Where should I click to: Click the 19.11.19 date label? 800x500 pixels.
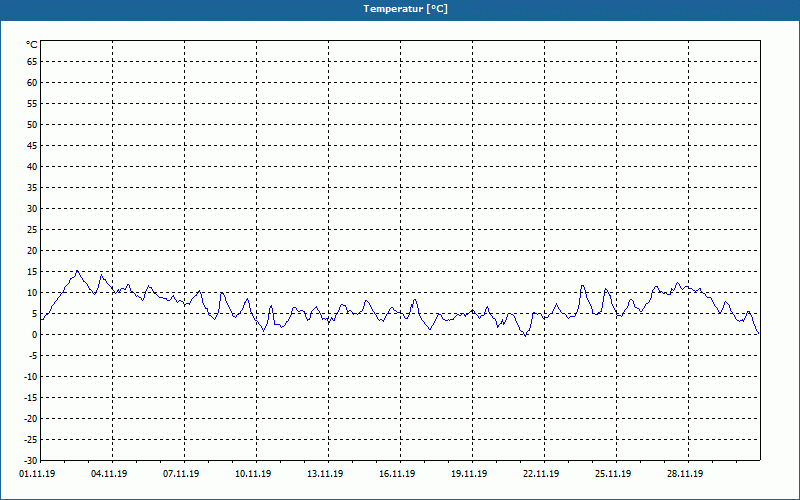tap(469, 473)
